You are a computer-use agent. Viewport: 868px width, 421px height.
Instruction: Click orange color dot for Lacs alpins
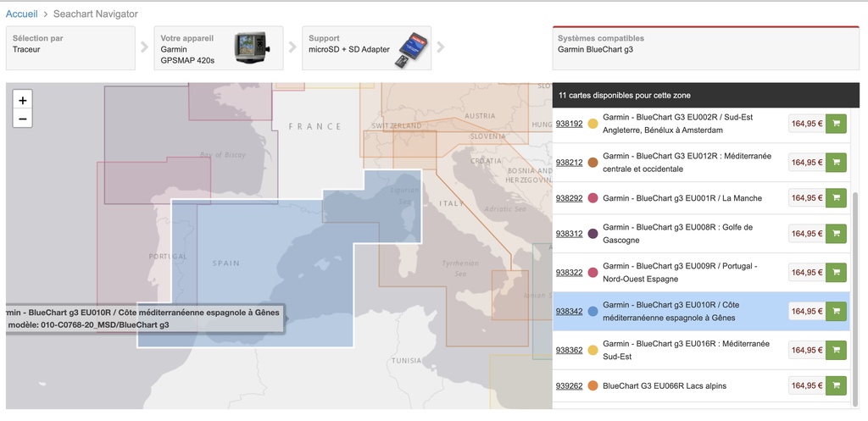point(593,386)
